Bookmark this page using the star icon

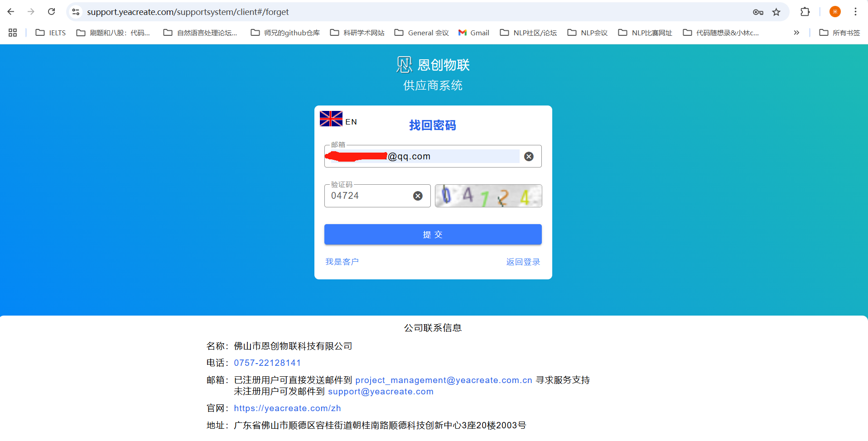pos(776,12)
